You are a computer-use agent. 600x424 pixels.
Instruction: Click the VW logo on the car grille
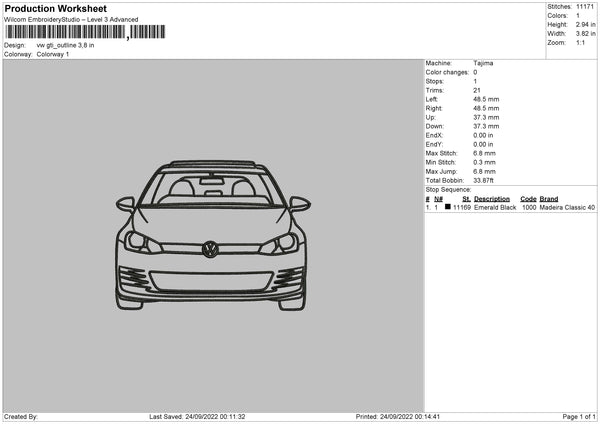coord(211,248)
